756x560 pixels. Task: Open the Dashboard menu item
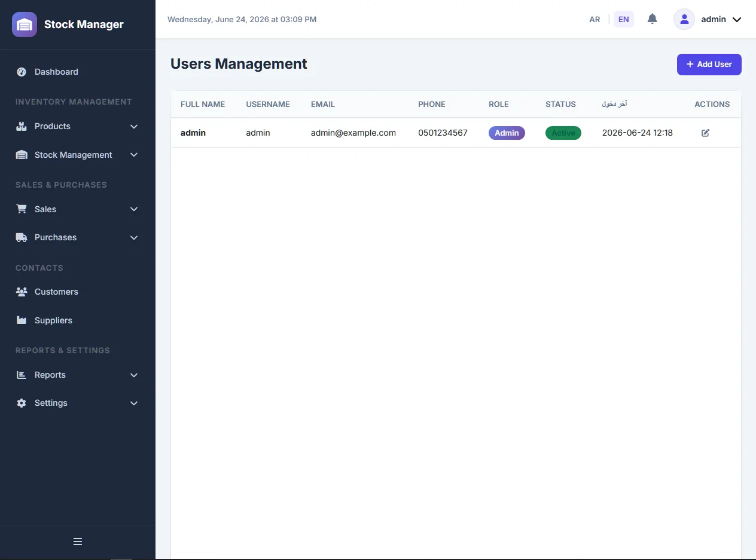(78, 72)
